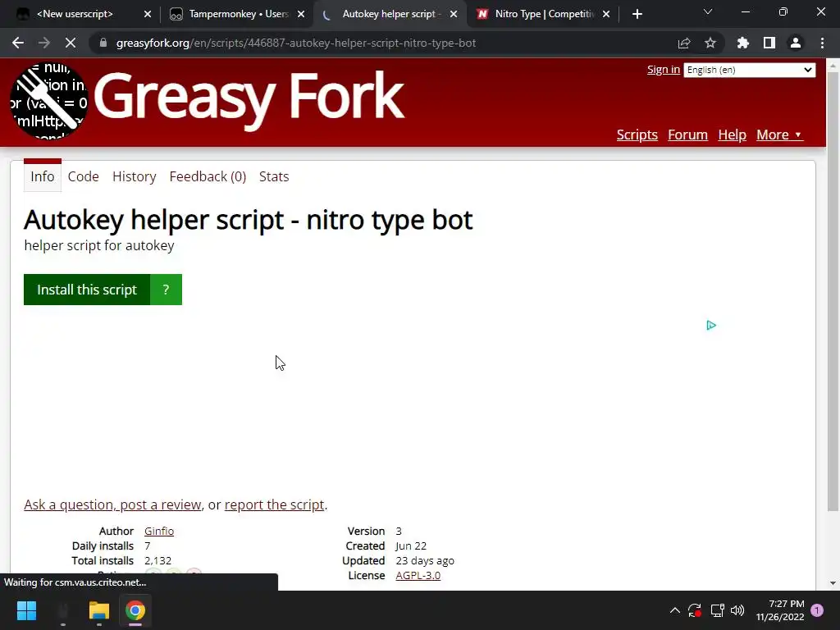
Task: Switch to the Tampermonkey tab
Action: 231,15
